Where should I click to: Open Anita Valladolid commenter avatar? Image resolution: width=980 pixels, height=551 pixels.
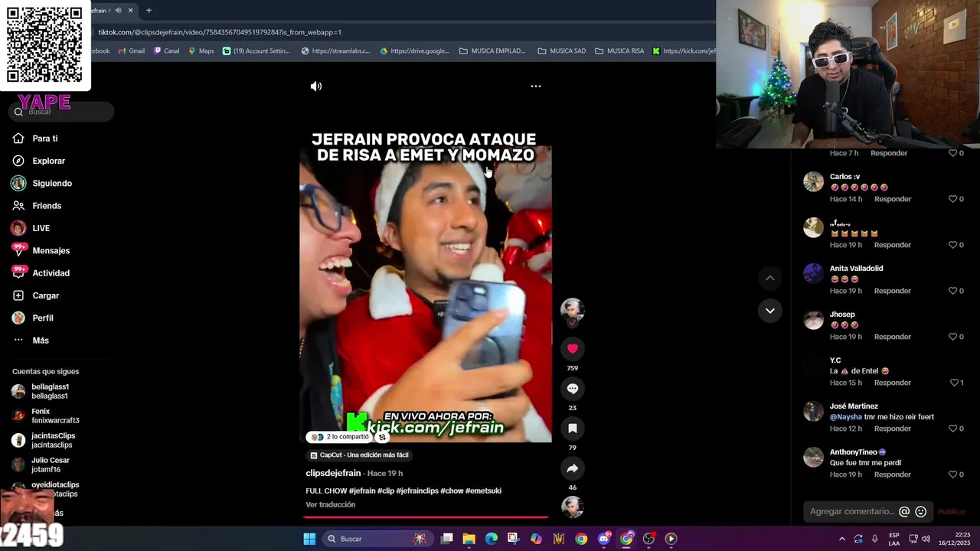click(x=813, y=273)
